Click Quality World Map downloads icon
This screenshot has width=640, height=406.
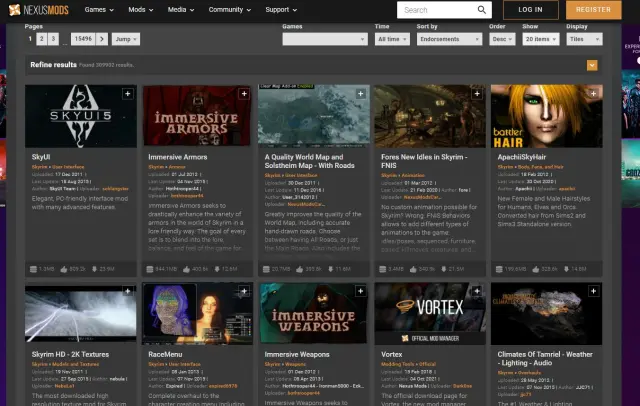[x=331, y=269]
